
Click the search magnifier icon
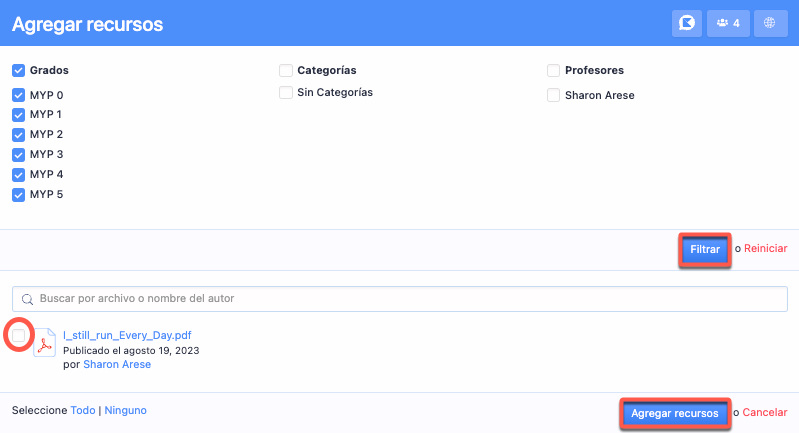(x=28, y=299)
